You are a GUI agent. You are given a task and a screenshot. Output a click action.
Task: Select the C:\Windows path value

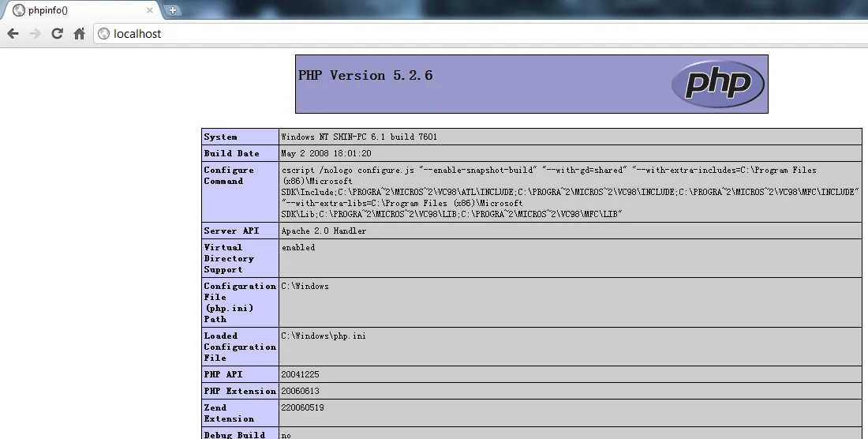(x=305, y=286)
